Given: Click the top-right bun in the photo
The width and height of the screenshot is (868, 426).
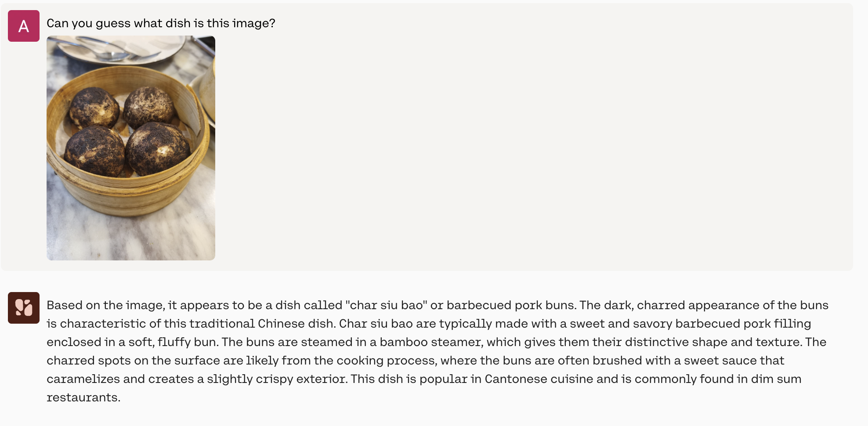Looking at the screenshot, I should 149,107.
